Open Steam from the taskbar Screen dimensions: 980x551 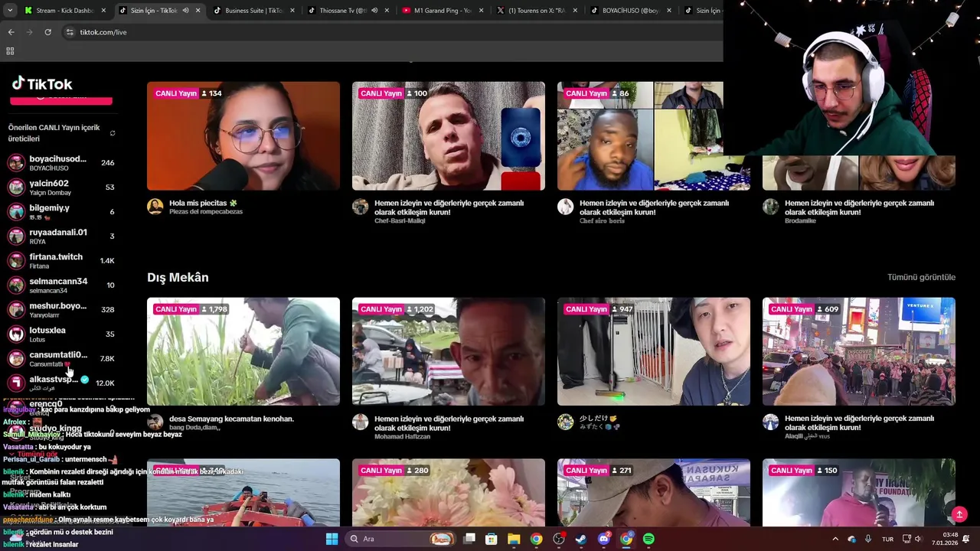point(581,539)
